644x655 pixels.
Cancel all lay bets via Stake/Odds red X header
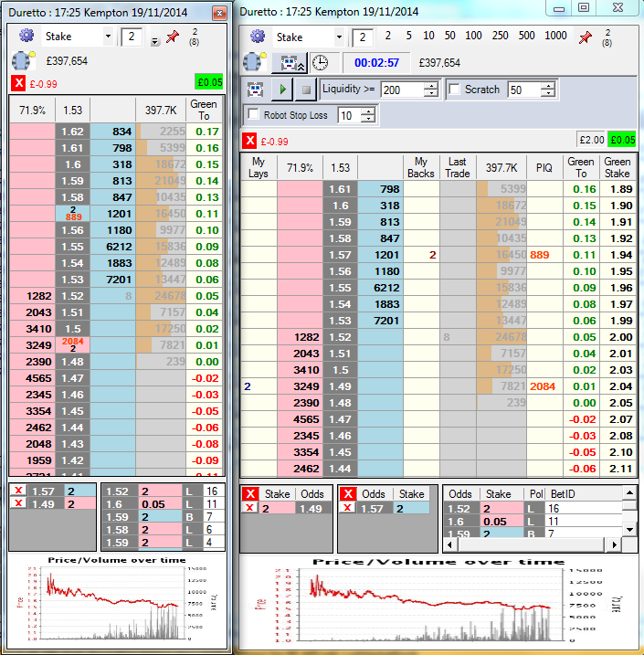click(250, 493)
